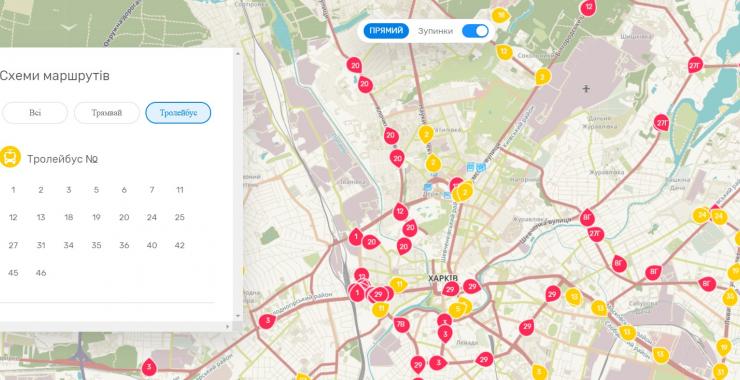
Task: Click the yellow 16 stop marker
Action: pyautogui.click(x=500, y=16)
